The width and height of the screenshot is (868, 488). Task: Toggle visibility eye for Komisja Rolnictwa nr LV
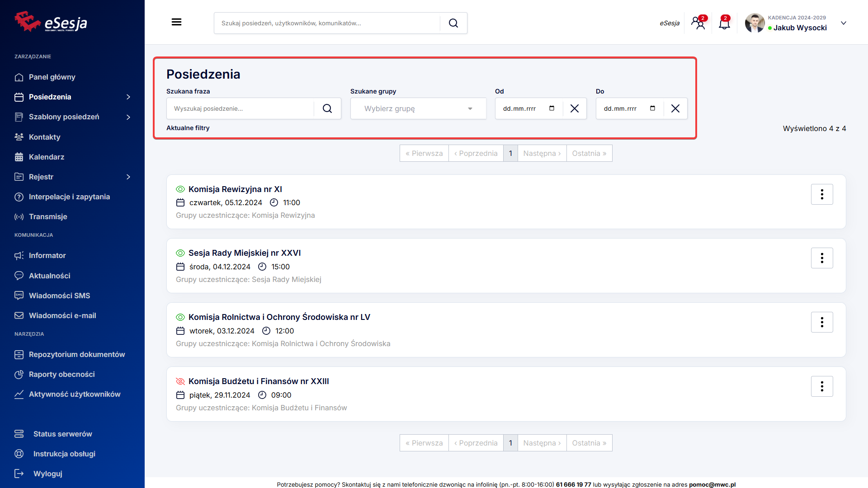tap(180, 317)
